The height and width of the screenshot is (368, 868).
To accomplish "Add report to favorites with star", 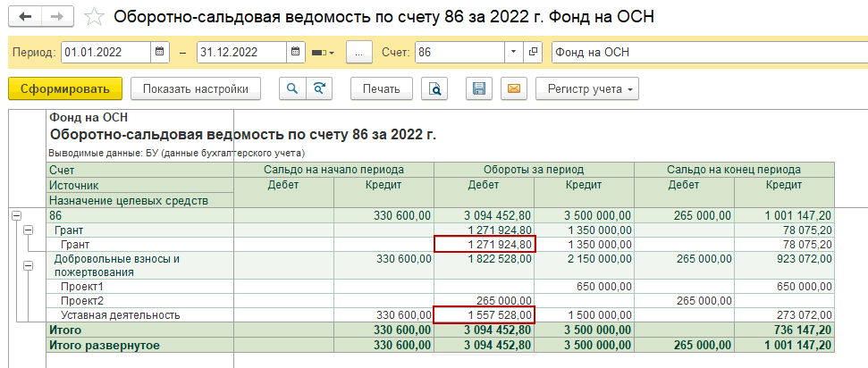I will click(92, 17).
